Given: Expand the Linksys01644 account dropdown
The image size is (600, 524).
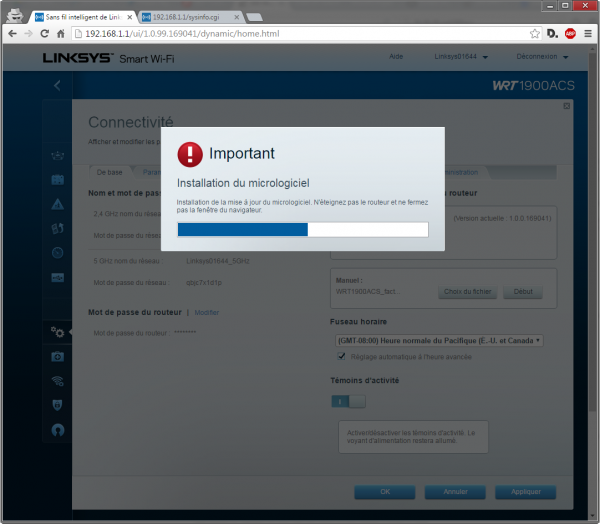Looking at the screenshot, I should (460, 57).
